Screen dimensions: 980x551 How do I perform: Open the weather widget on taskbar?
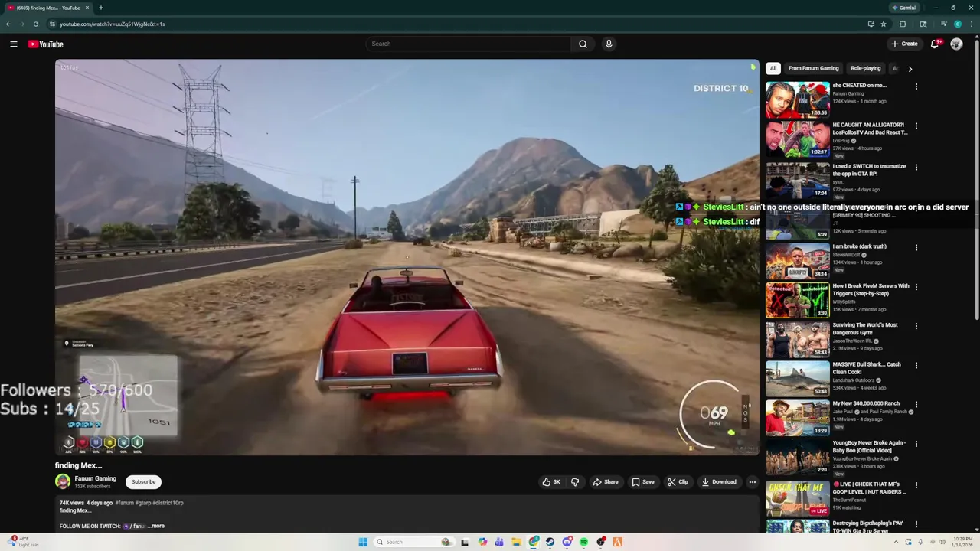click(21, 542)
